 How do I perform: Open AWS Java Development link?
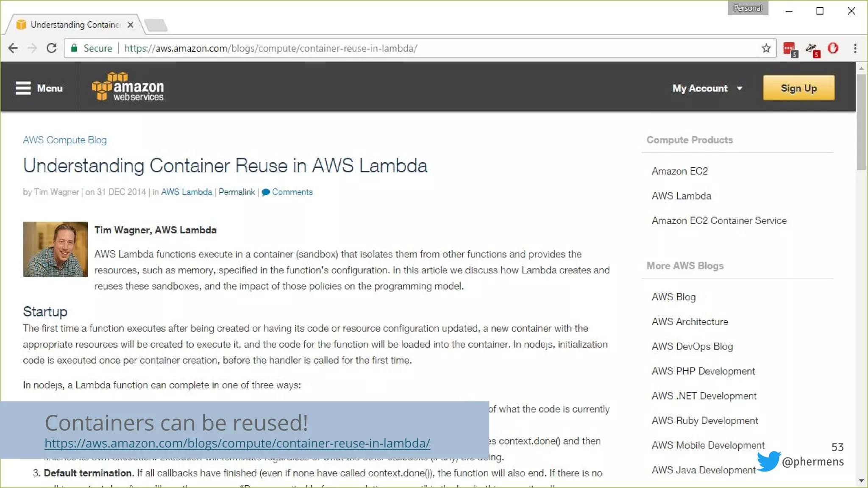click(704, 470)
